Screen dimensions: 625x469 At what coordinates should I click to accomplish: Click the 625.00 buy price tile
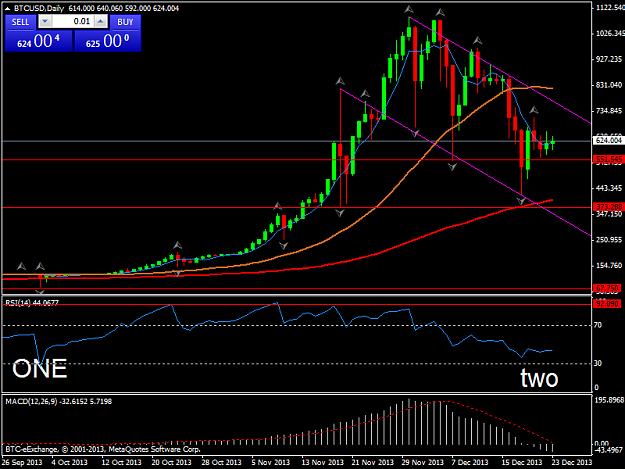(108, 41)
